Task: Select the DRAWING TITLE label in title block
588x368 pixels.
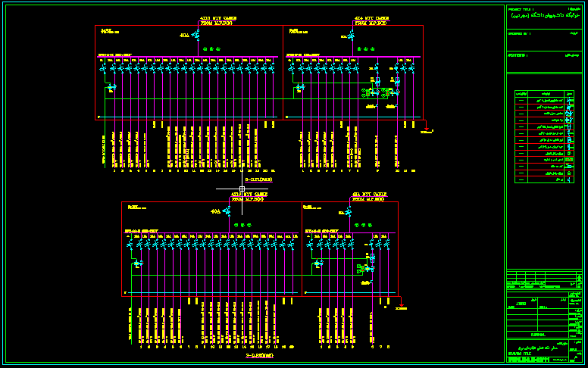Action: pos(519,354)
